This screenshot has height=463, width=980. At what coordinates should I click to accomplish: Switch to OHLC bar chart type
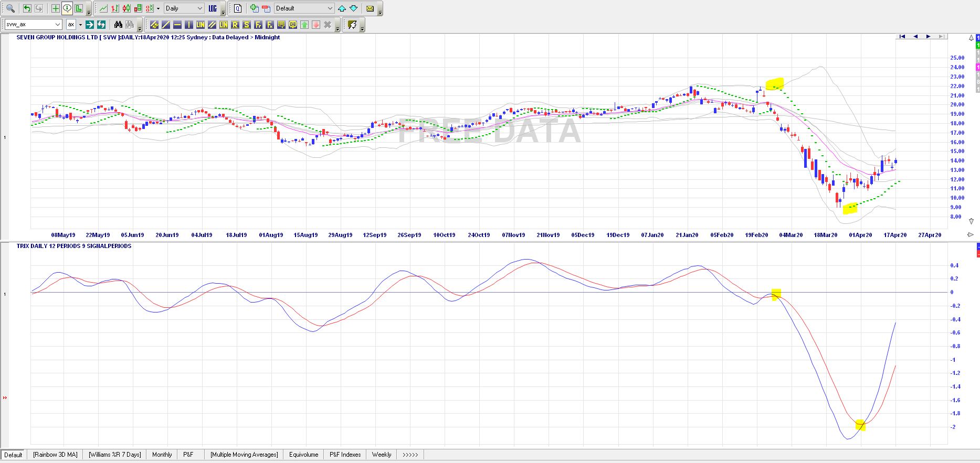click(x=115, y=8)
